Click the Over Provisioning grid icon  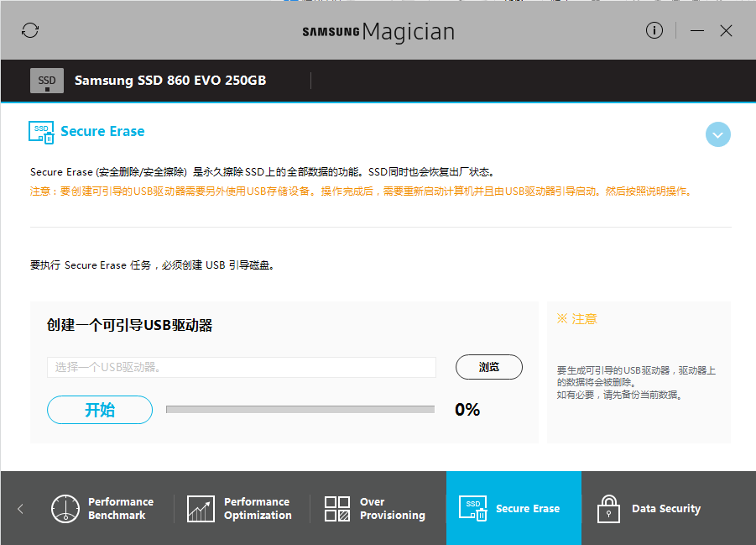[337, 509]
